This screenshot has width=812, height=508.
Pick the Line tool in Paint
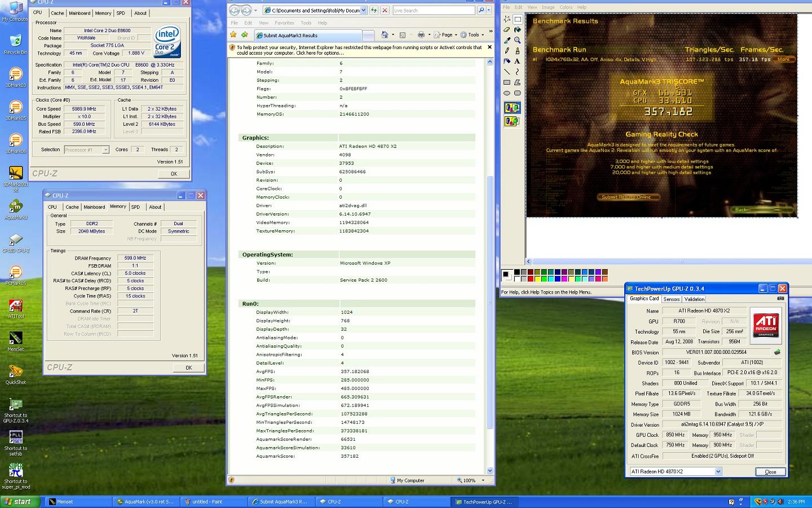click(x=507, y=72)
